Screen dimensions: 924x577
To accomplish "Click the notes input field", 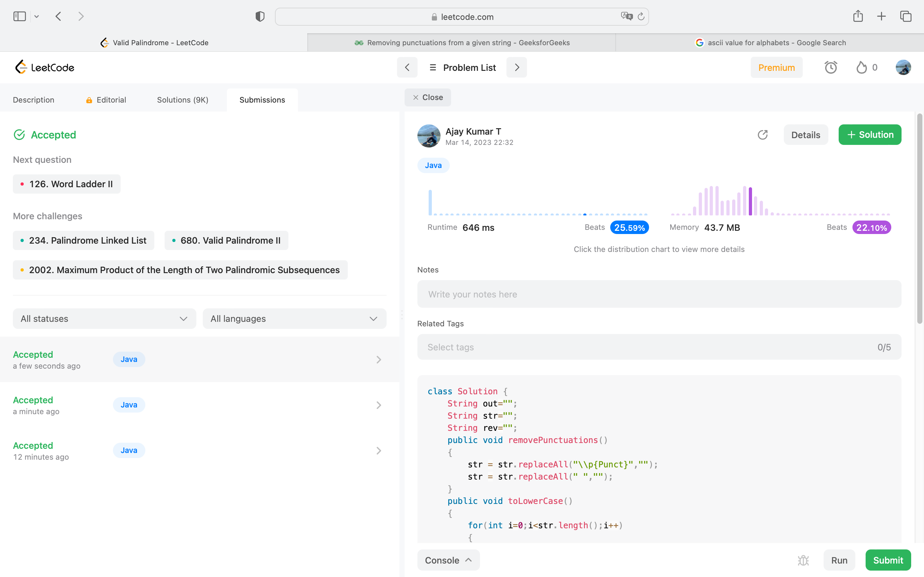I will click(x=659, y=294).
